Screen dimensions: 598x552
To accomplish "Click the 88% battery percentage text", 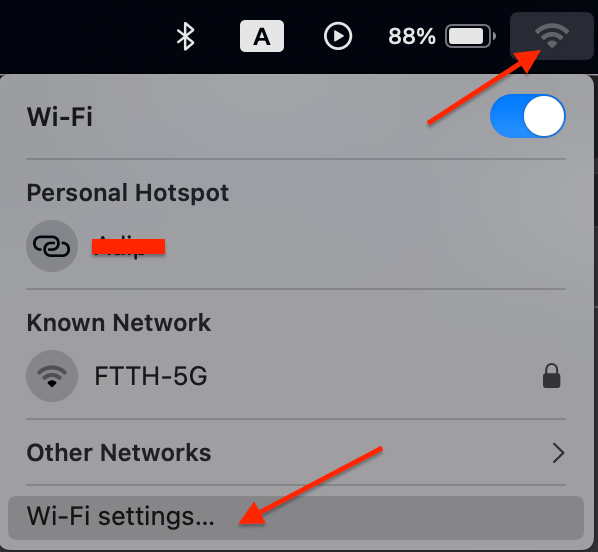I will pos(412,36).
